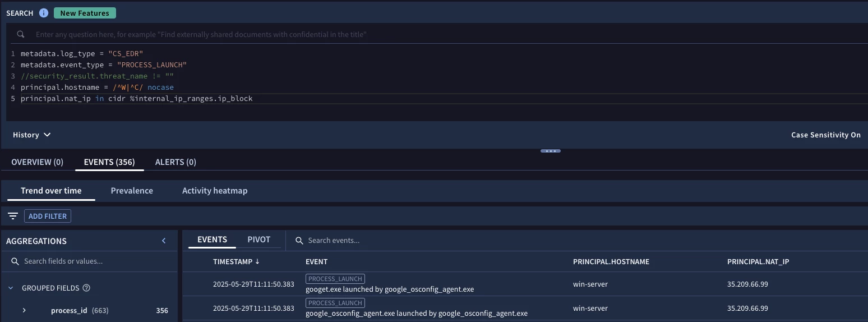Click query line 2 PROCESS_LAUNCH
The width and height of the screenshot is (868, 322).
pos(151,65)
